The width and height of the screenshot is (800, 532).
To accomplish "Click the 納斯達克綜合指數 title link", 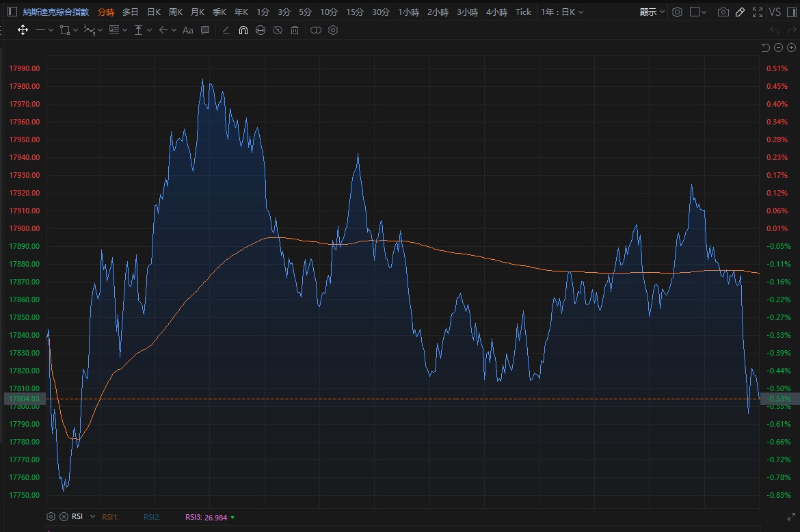I will click(56, 12).
